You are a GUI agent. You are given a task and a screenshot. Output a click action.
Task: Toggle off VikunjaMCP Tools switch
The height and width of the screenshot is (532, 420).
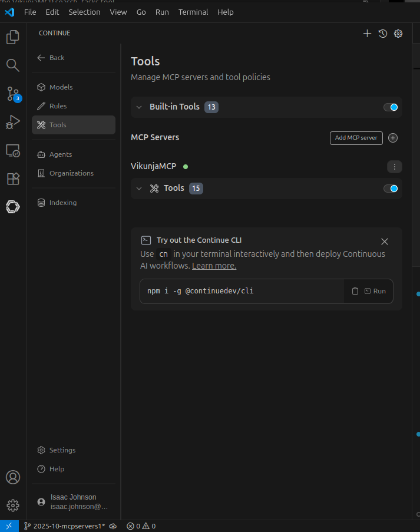391,189
